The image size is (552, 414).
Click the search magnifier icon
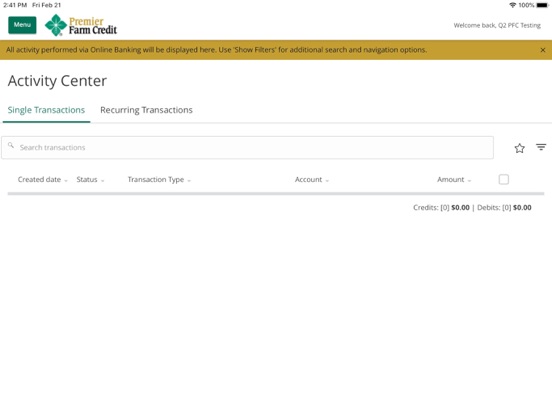tap(11, 145)
